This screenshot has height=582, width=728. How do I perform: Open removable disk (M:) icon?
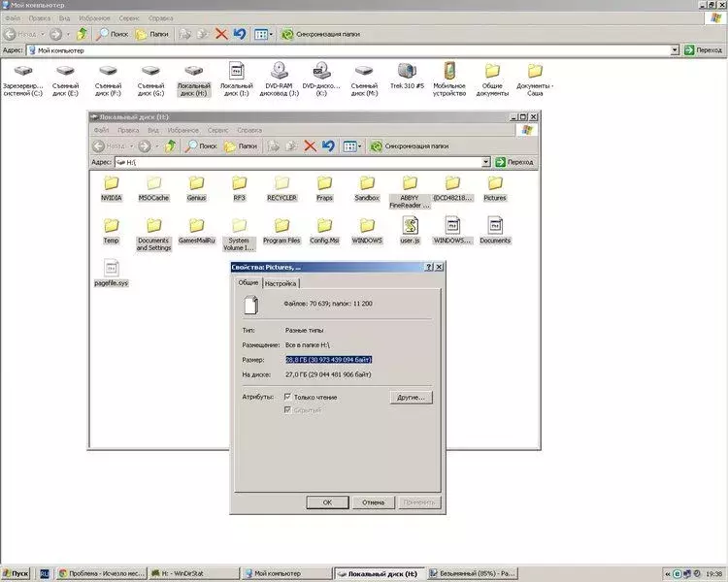point(364,80)
